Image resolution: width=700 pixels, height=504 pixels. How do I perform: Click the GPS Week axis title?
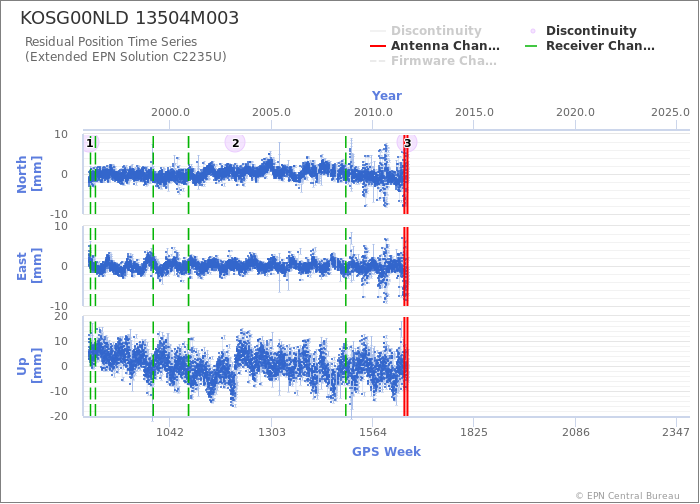[386, 452]
